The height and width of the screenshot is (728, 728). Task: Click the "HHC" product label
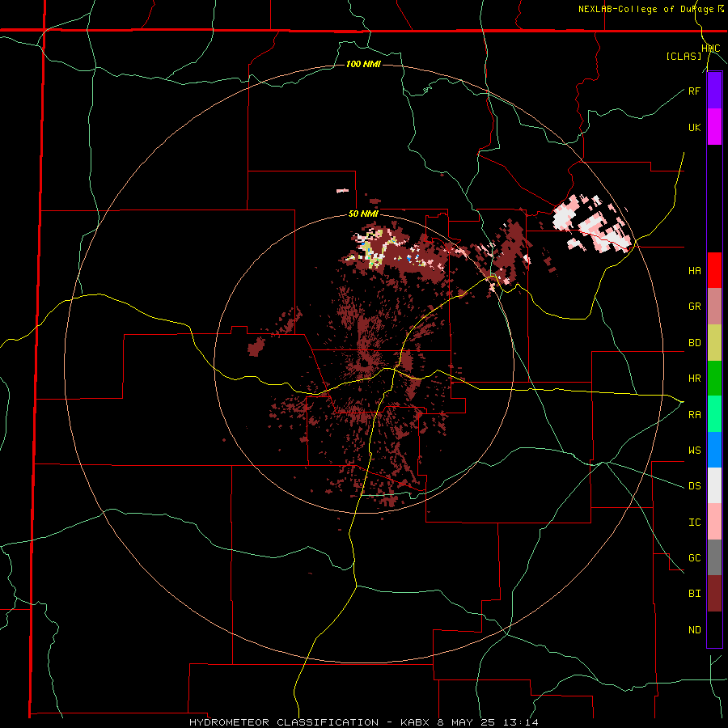click(711, 49)
